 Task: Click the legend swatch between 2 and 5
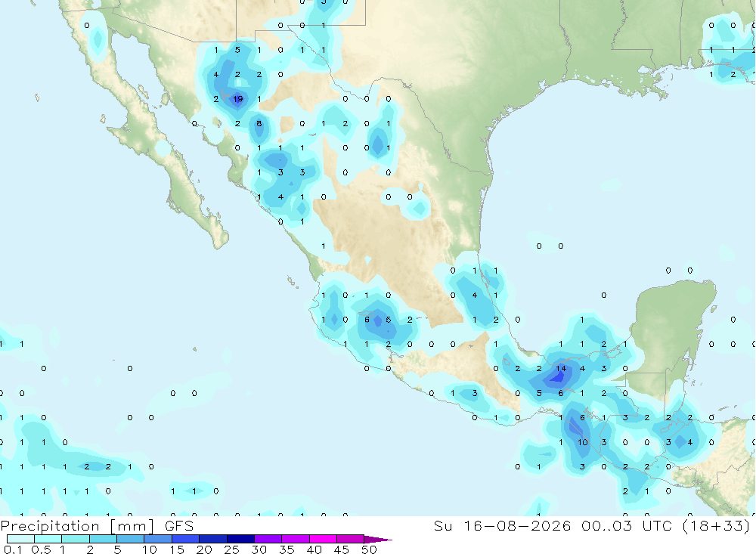[x=103, y=539]
